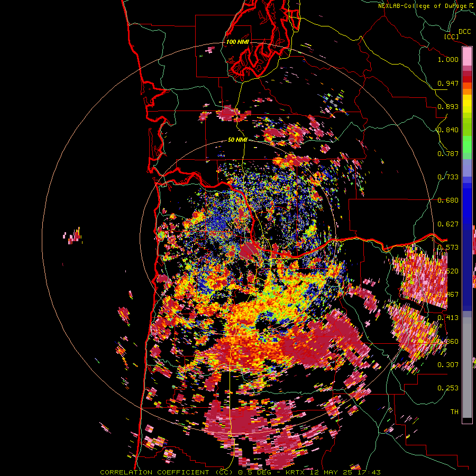Select the 0.627 legend value
476x476 pixels.
448,224
